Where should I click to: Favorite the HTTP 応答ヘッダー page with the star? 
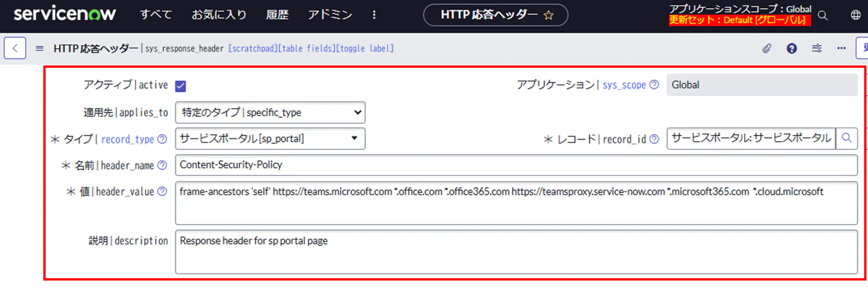(x=549, y=15)
